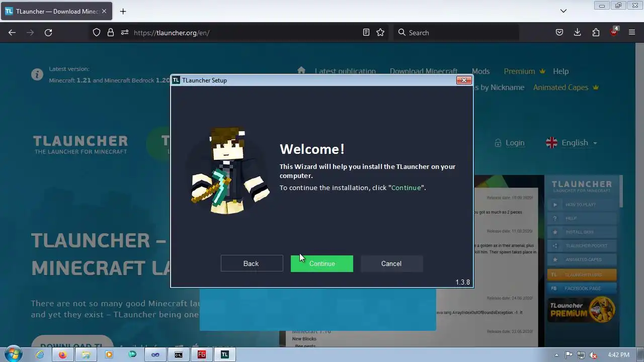Viewport: 644px width, 362px height.
Task: Open the HELP sidebar button
Action: (x=582, y=218)
